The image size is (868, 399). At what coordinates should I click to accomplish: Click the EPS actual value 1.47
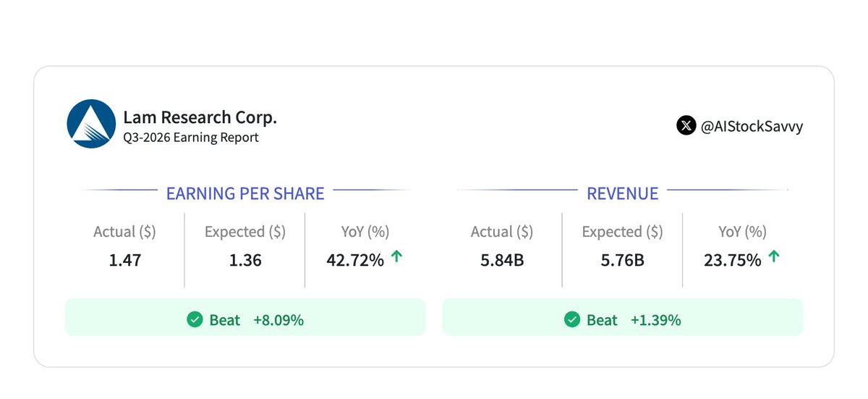124,260
